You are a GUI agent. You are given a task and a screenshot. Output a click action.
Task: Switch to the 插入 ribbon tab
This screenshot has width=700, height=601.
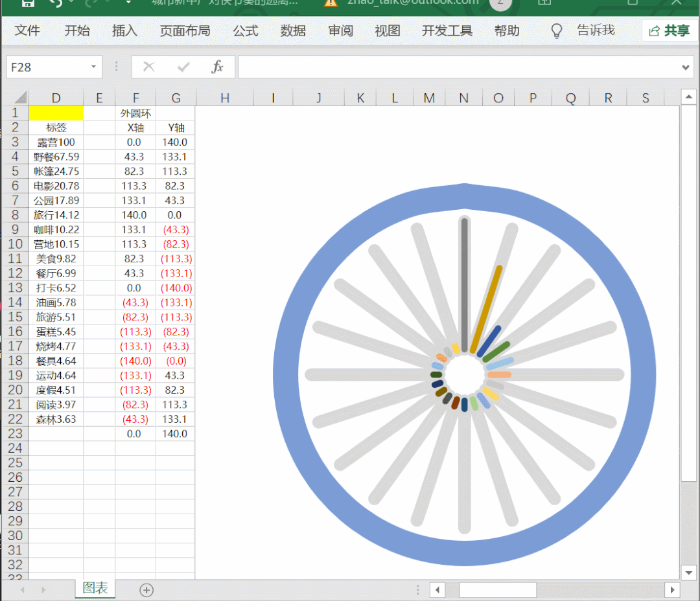click(x=124, y=30)
